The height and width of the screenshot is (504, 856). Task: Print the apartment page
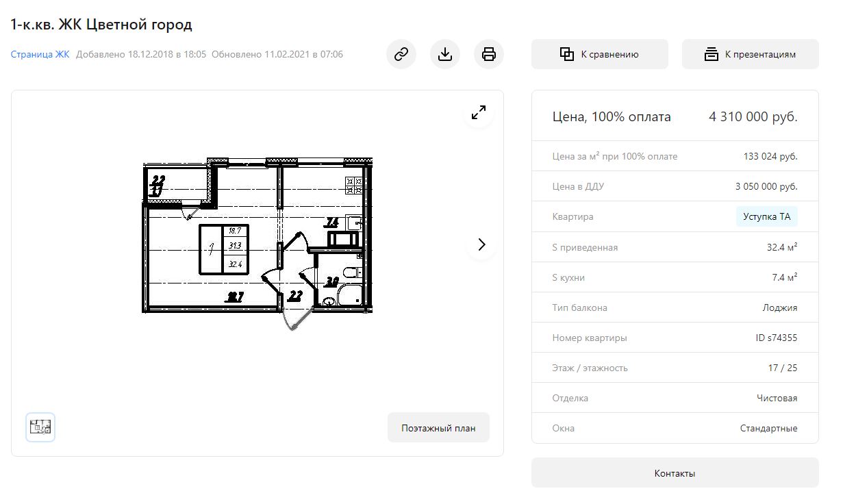[489, 54]
